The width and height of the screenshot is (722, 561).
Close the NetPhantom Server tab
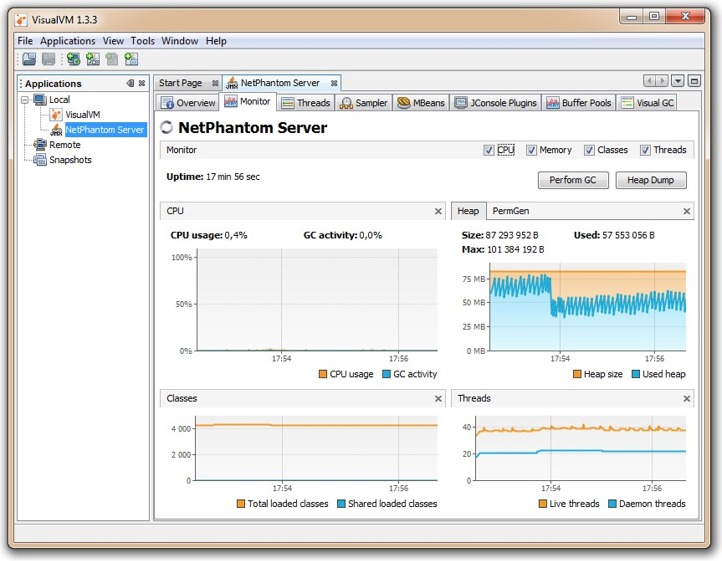pos(334,83)
